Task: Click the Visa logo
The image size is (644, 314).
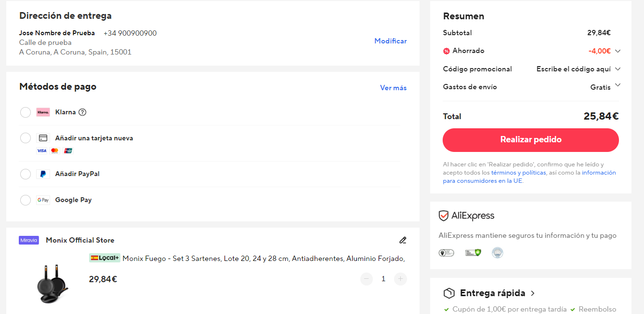Action: pos(42,151)
